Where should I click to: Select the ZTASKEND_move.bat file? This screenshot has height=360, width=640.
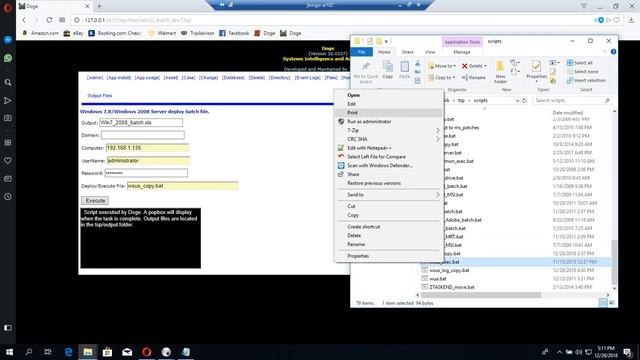[452, 287]
